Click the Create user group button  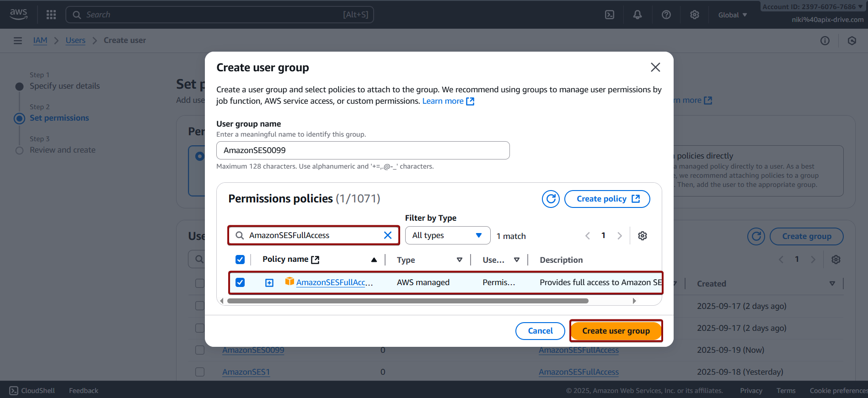click(616, 331)
